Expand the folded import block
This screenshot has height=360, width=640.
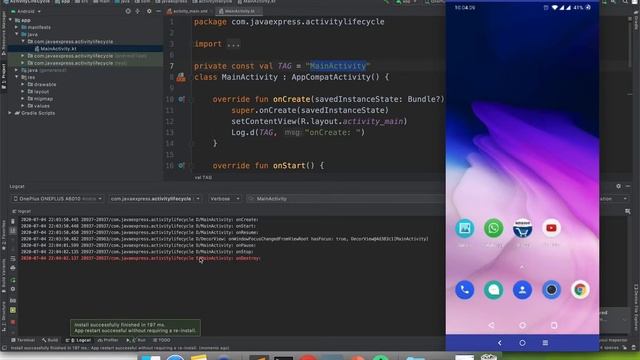pyautogui.click(x=233, y=44)
